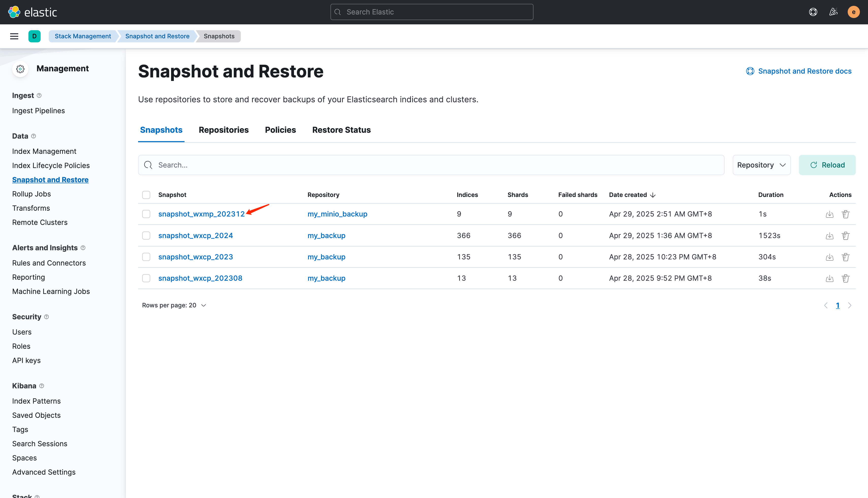Viewport: 868px width, 498px height.
Task: Click the Default space D icon
Action: (x=34, y=36)
